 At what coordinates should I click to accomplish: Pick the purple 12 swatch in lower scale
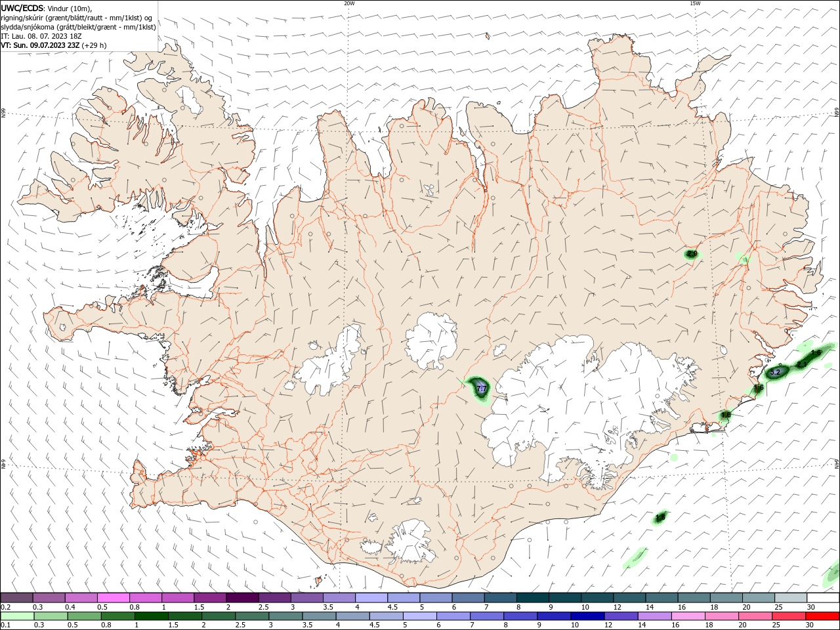click(x=621, y=616)
